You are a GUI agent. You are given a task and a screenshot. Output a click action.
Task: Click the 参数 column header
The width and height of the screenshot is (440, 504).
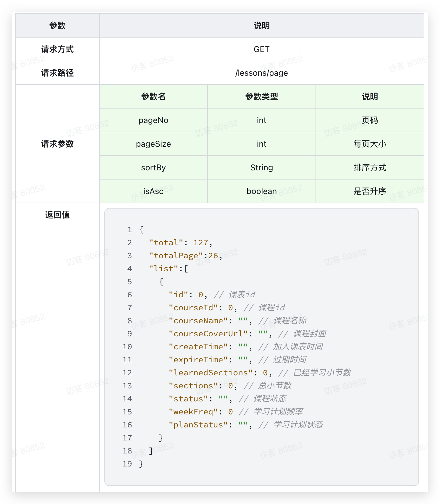(57, 25)
